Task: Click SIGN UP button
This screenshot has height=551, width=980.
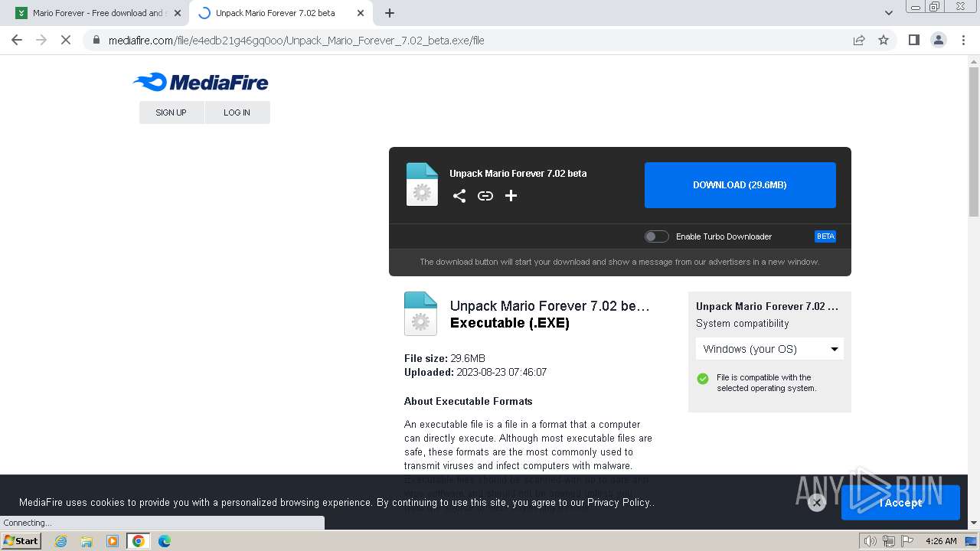Action: coord(171,112)
